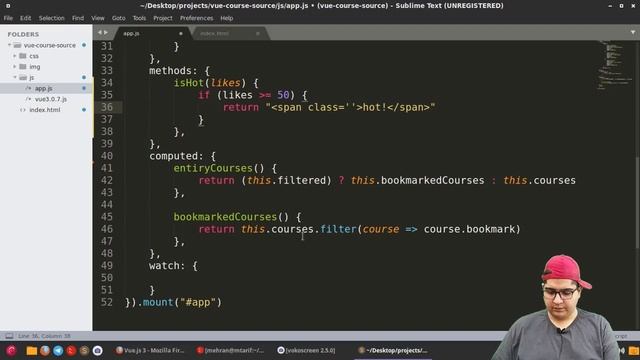
Task: Click the number 50 on line 35
Action: pyautogui.click(x=283, y=95)
